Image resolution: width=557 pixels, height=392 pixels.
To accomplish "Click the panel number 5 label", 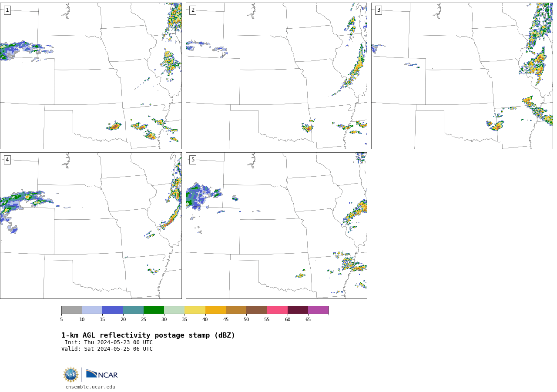I will click(x=193, y=160).
